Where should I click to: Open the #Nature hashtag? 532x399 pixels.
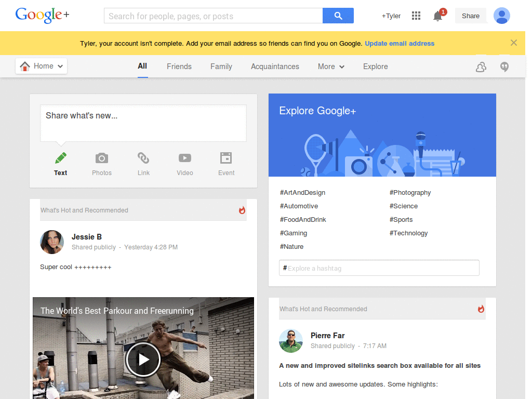[x=291, y=247]
